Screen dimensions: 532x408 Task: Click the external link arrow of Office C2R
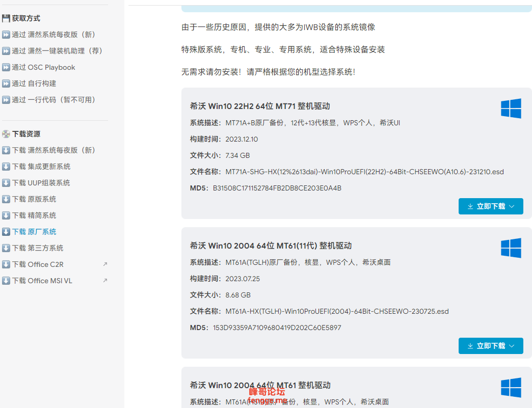105,264
